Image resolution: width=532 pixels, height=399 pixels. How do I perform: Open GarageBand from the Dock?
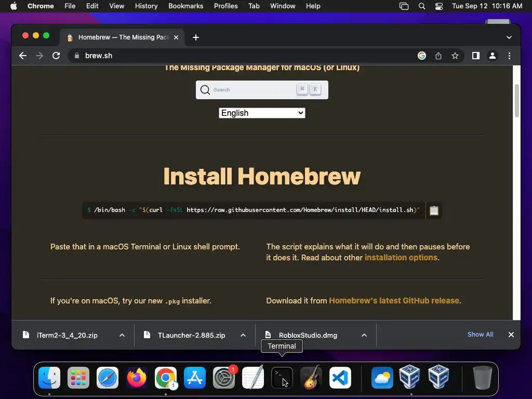[311, 378]
